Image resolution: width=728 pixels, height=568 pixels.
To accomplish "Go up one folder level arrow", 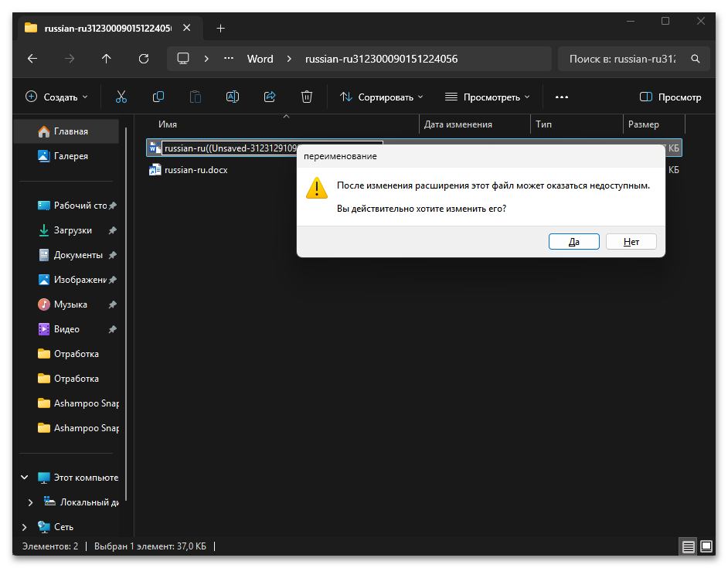I will point(107,59).
